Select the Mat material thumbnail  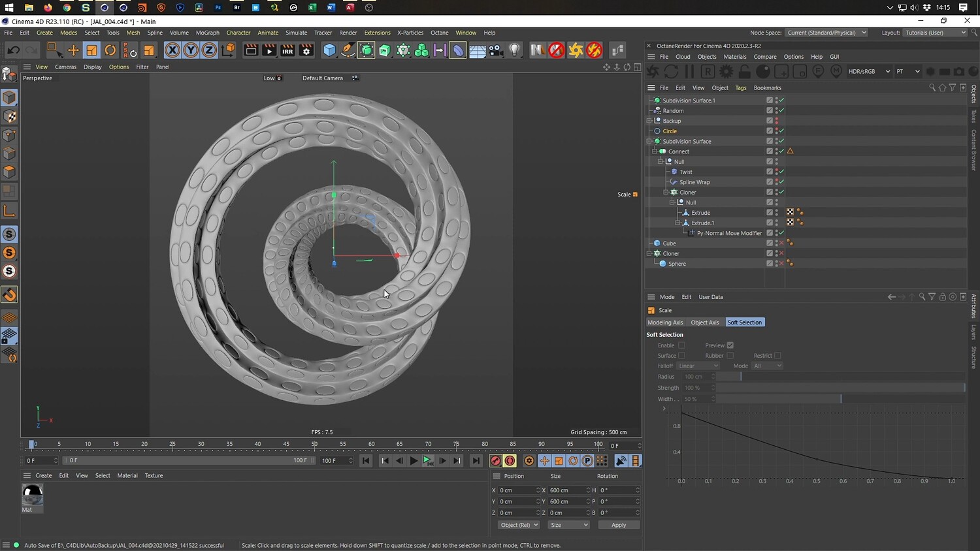coord(32,496)
